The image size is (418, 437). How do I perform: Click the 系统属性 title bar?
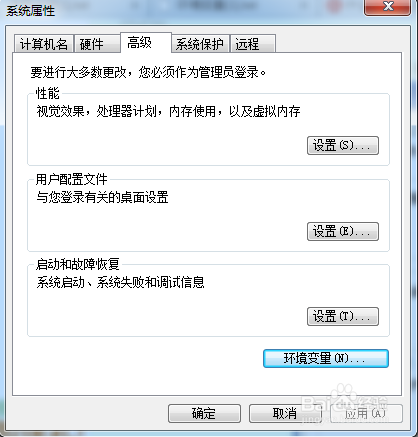click(x=183, y=11)
